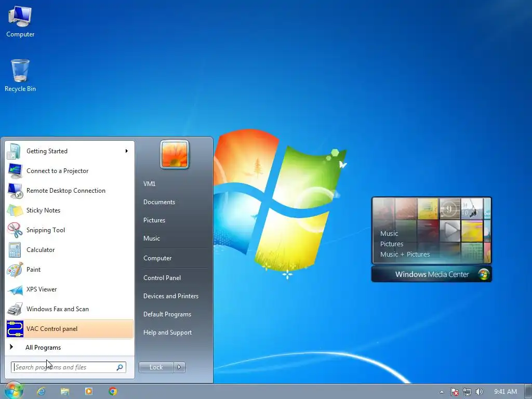Open Windows Explorer from the taskbar
The height and width of the screenshot is (399, 532).
(x=65, y=392)
